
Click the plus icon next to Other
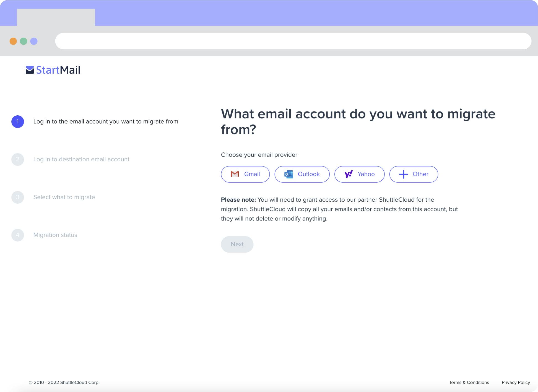coord(403,174)
